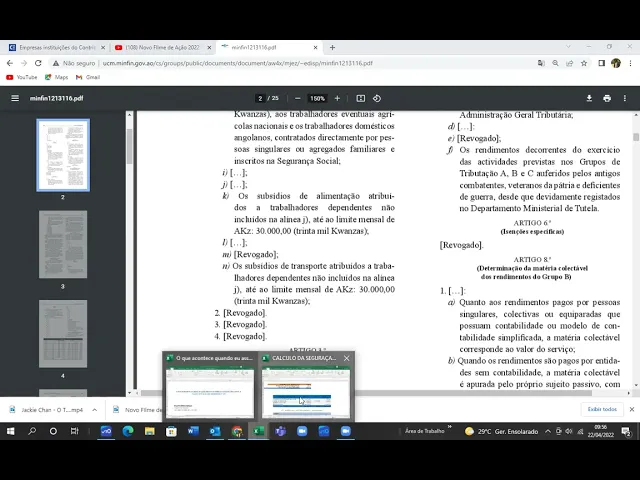Open File Explorer from taskbar
This screenshot has width=640, height=480.
coord(149,431)
